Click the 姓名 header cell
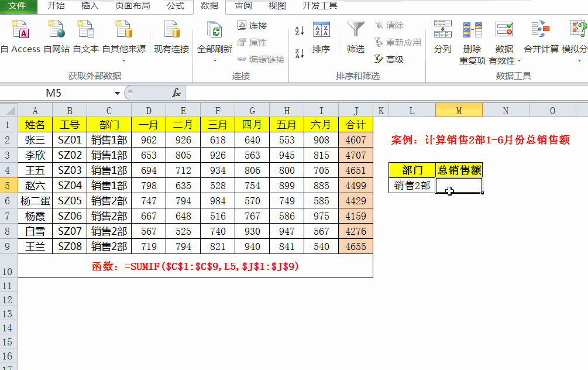 (35, 125)
